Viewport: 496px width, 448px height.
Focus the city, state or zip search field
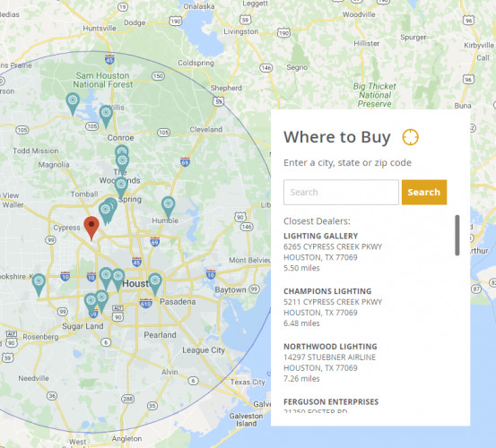[x=341, y=192]
